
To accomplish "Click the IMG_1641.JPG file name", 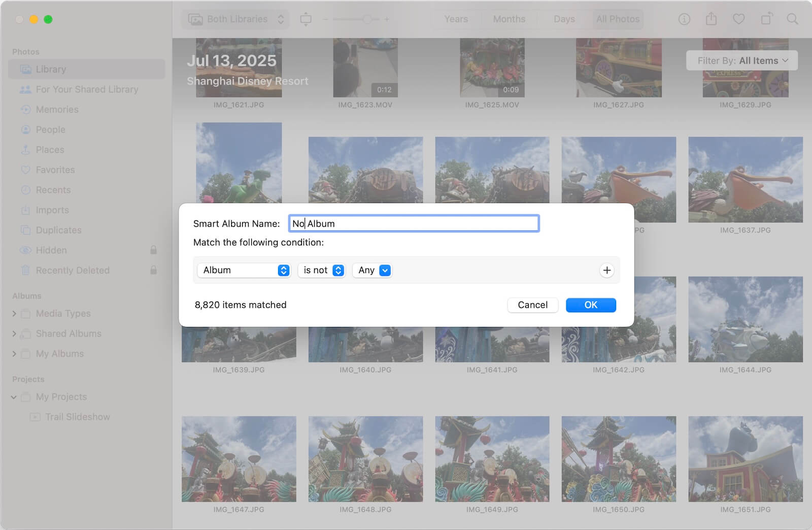I will (x=492, y=370).
